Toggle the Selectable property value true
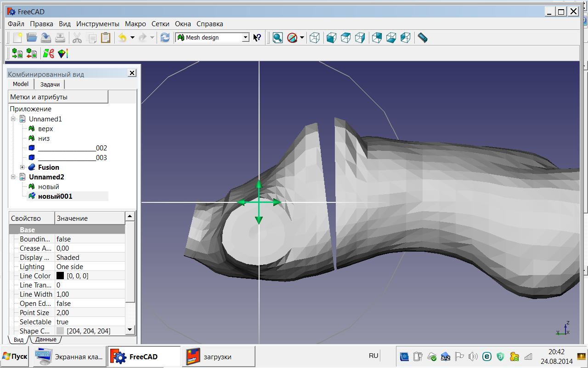Image resolution: width=588 pixels, height=368 pixels. click(62, 322)
